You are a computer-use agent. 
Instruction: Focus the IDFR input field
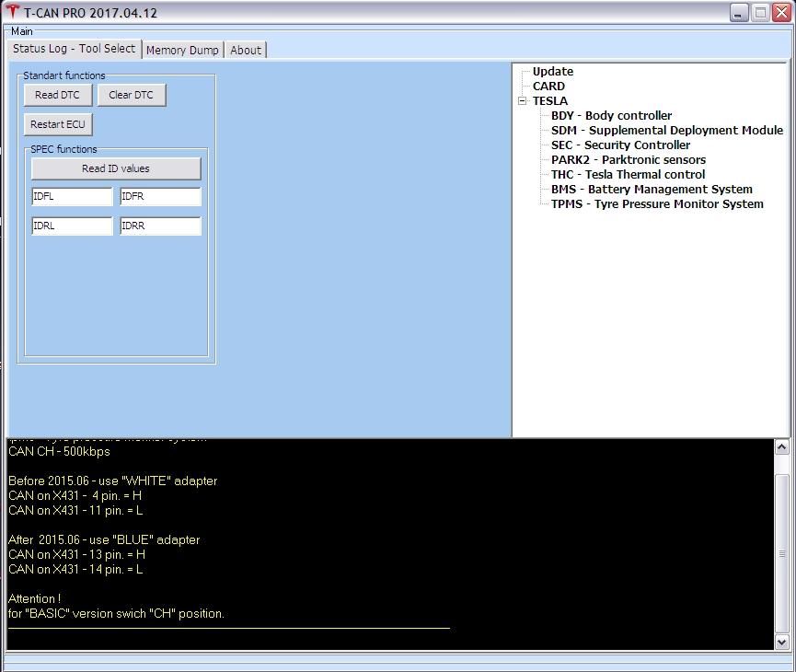click(160, 197)
